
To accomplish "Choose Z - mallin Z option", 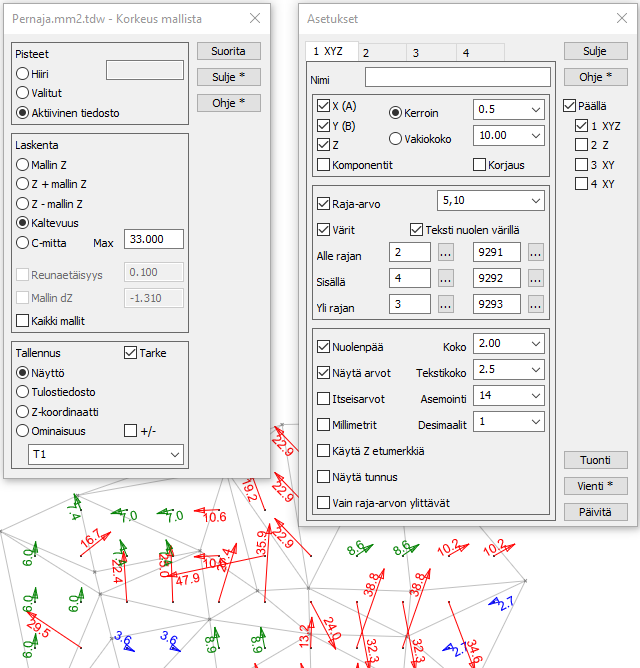I will [x=22, y=204].
